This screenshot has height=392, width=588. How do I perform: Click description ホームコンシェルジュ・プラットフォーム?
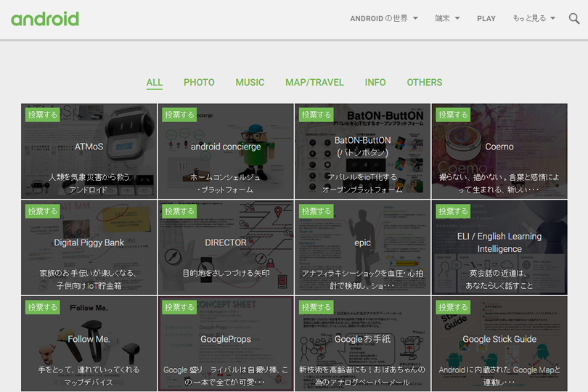226,184
